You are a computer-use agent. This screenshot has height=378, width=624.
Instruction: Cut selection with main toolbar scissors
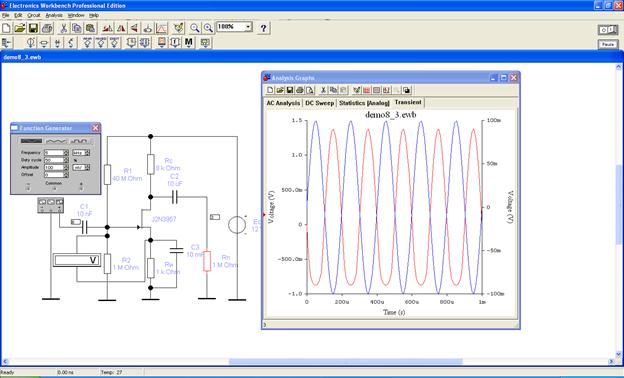(x=63, y=28)
